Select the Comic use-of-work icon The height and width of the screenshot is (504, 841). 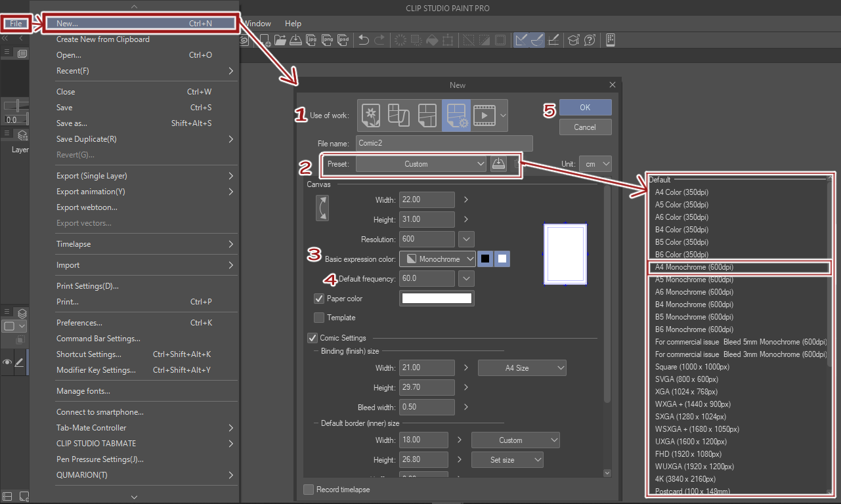427,115
